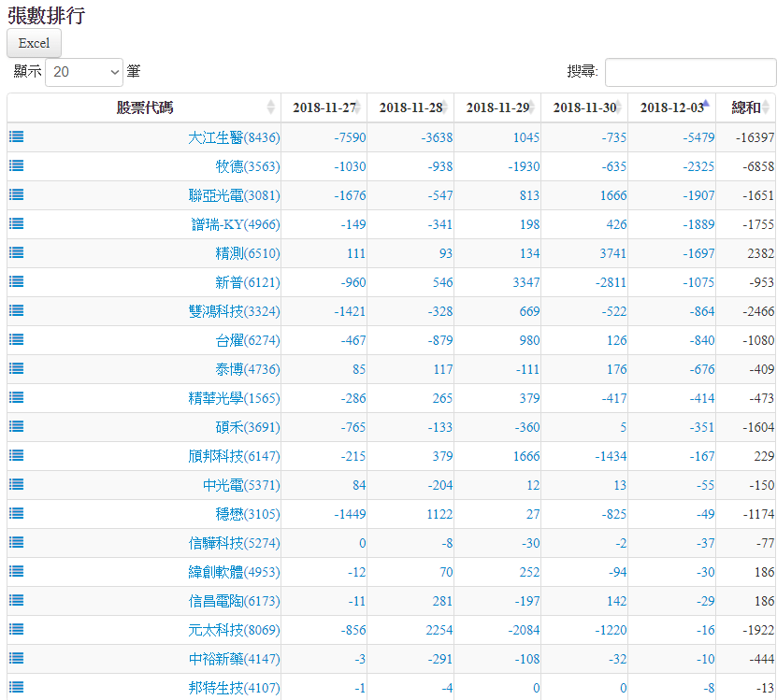Click list icon beside 穩懋(3105) row
The image size is (777, 700).
tap(17, 513)
